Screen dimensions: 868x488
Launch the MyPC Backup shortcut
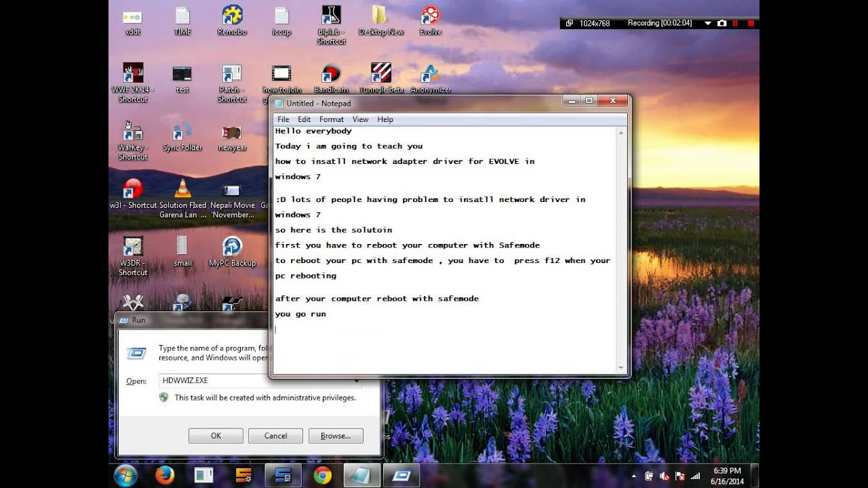232,251
